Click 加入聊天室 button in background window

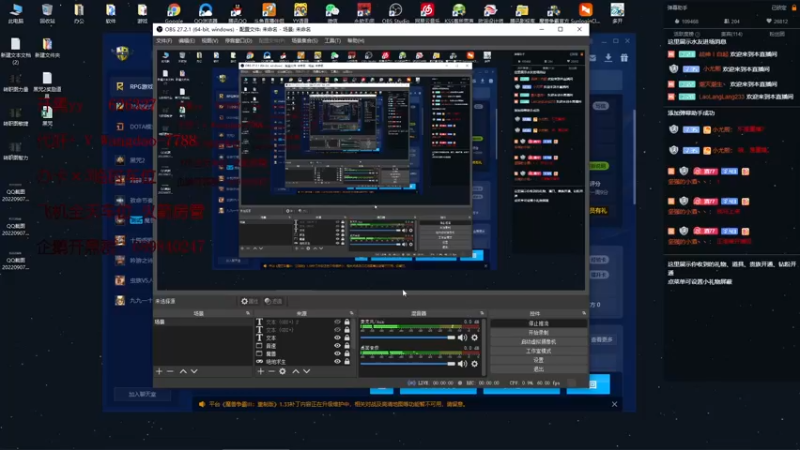click(142, 394)
